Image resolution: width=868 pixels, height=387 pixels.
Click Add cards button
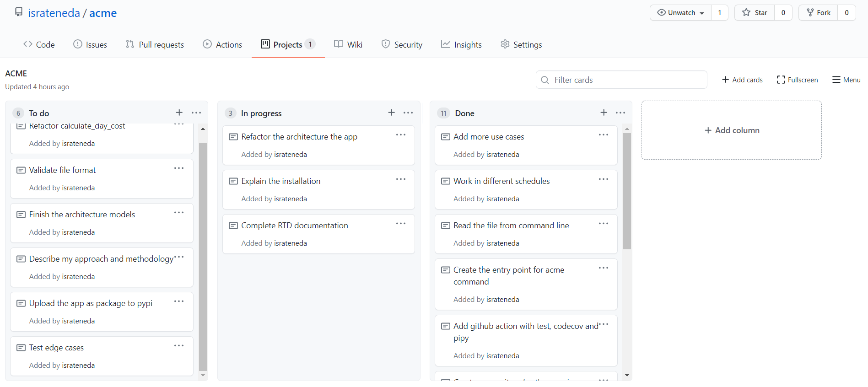pyautogui.click(x=742, y=80)
